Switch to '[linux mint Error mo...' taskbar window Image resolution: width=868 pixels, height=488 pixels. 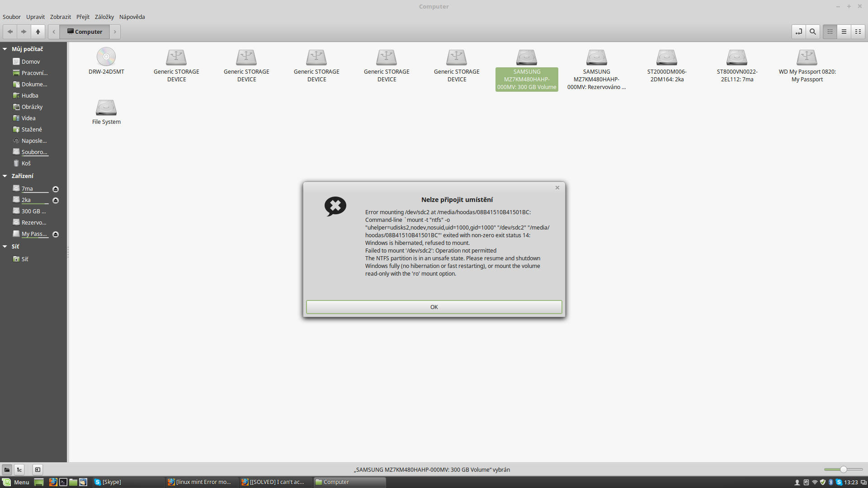[202, 482]
